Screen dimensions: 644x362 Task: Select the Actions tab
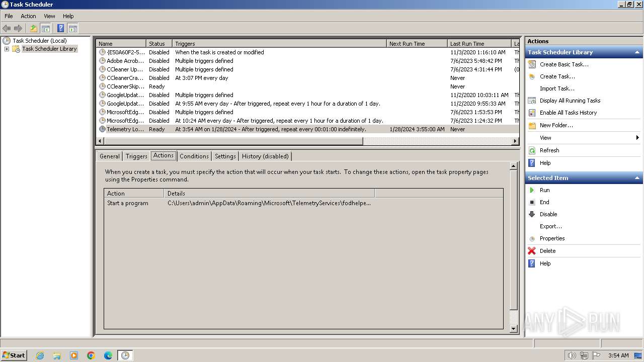click(164, 155)
